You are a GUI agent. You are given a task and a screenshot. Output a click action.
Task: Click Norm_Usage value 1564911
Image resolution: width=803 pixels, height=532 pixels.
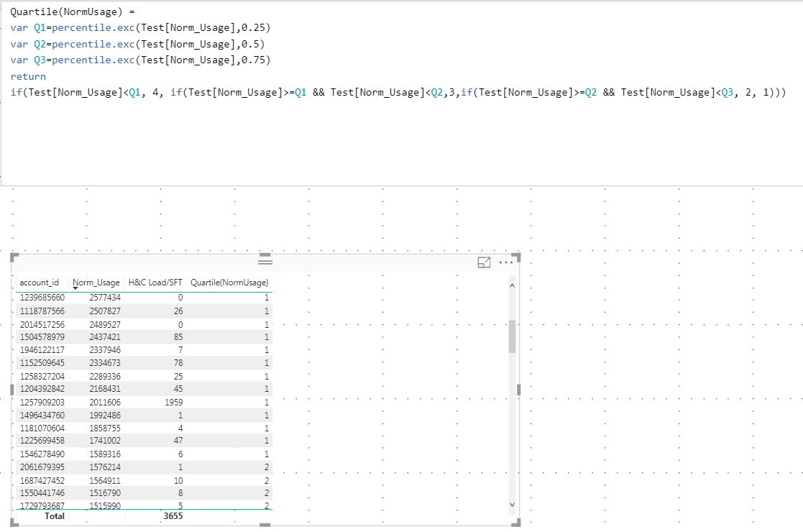[105, 481]
